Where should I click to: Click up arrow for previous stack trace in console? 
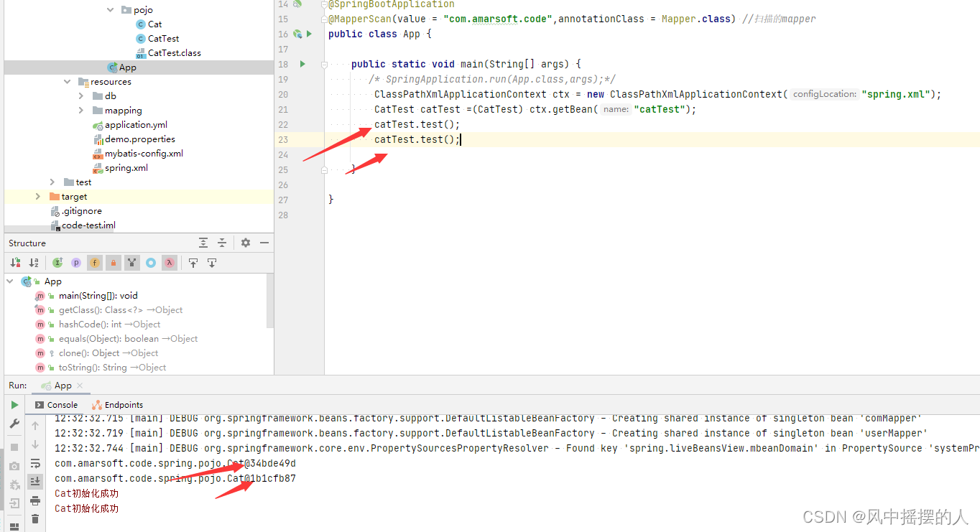pyautogui.click(x=35, y=426)
